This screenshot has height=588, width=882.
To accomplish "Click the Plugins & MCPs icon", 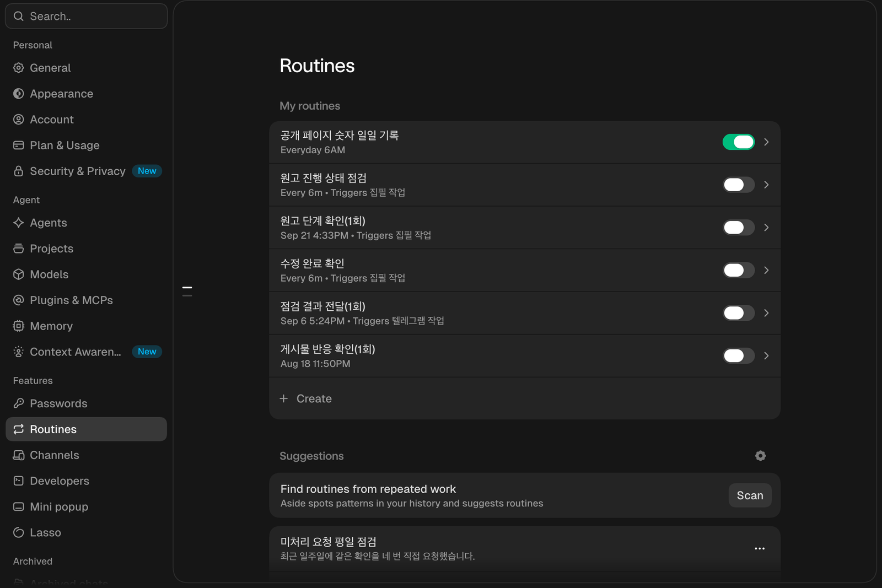I will tap(19, 300).
